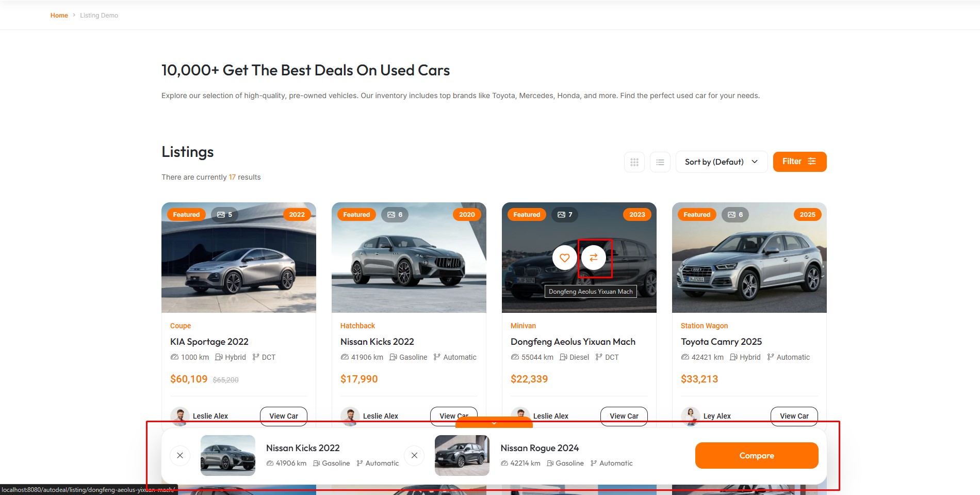Viewport: 980px width, 495px height.
Task: Click the $33,213 price text
Action: coord(699,379)
